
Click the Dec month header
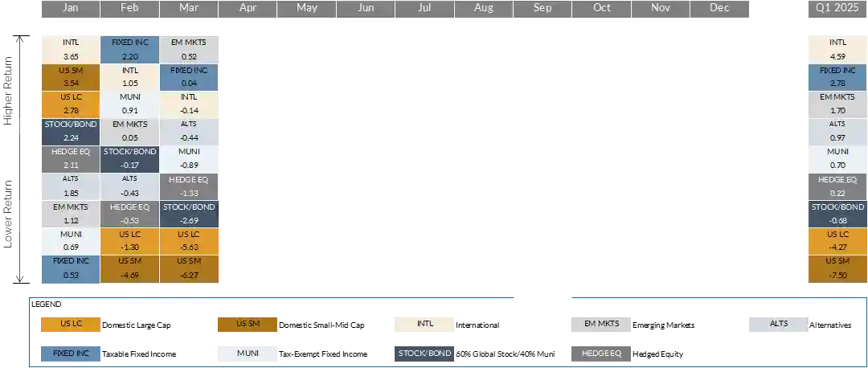pos(720,8)
